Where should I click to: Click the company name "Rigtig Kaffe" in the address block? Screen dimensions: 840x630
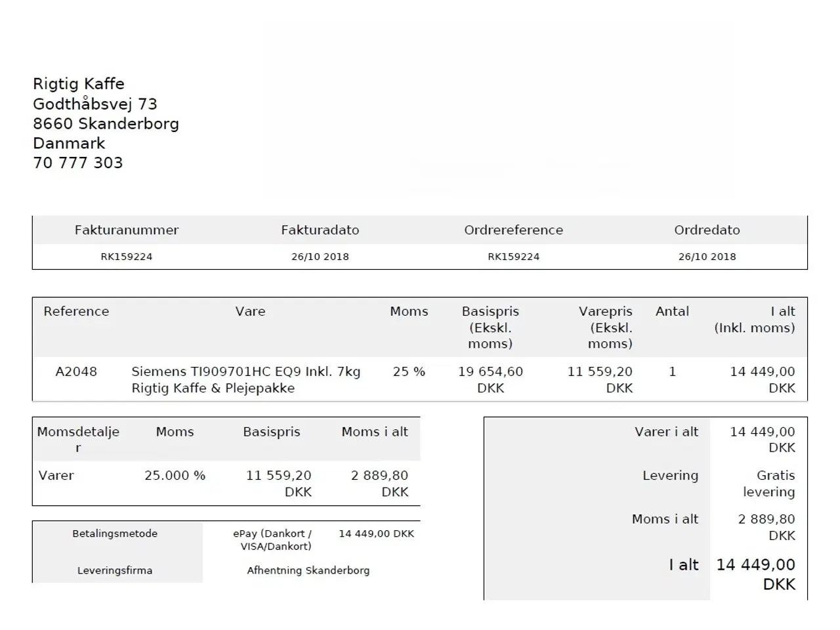point(79,84)
